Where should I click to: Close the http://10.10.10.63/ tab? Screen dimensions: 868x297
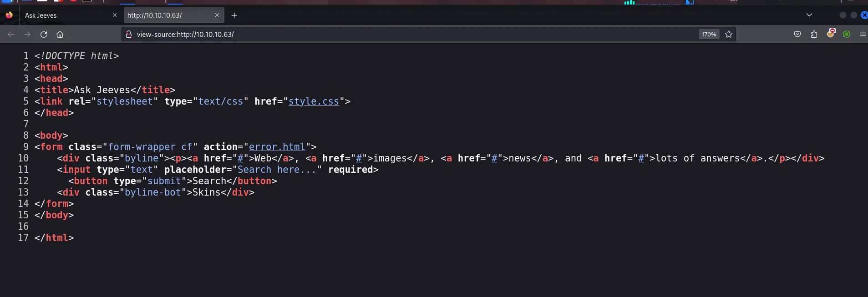(x=217, y=15)
